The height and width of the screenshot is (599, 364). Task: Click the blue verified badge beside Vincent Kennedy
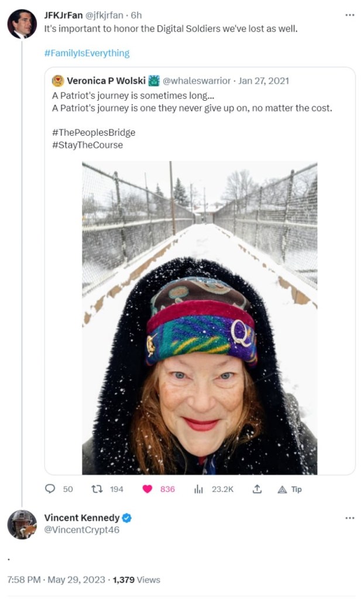click(x=127, y=518)
